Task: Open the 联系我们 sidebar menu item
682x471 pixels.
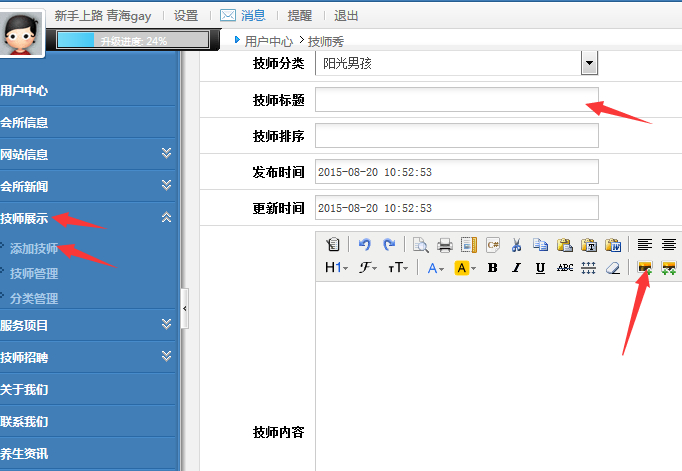Action: point(24,422)
